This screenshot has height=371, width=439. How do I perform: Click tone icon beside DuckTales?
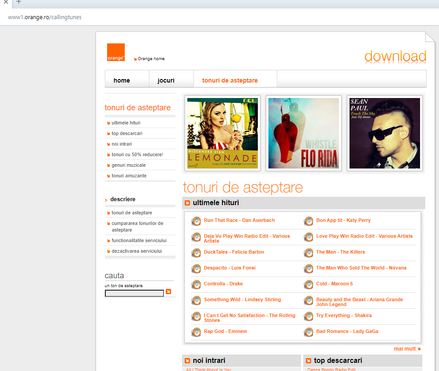click(196, 253)
